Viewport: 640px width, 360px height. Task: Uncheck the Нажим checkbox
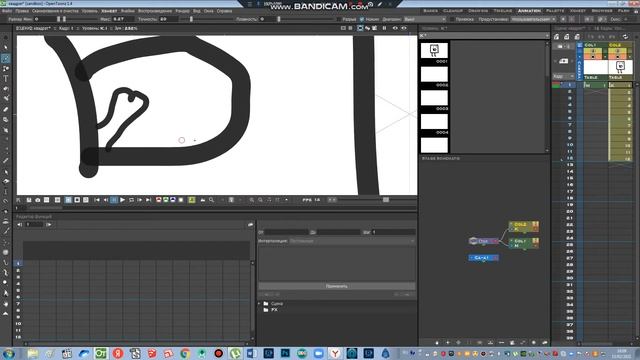pyautogui.click(x=362, y=19)
